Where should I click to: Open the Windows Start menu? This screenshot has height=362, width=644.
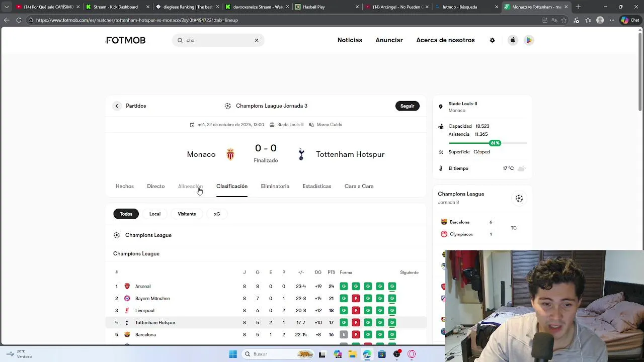pyautogui.click(x=233, y=354)
